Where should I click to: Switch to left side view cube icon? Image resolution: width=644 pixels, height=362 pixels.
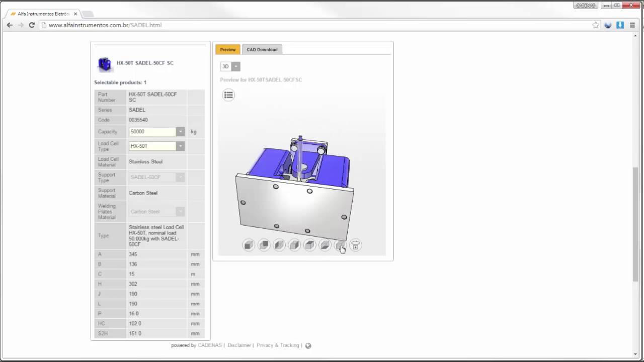[279, 245]
